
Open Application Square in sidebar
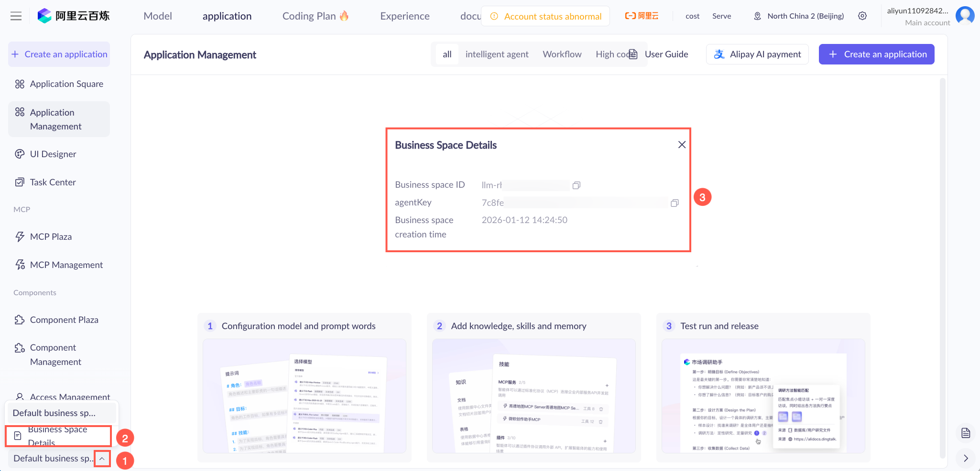(x=59, y=84)
